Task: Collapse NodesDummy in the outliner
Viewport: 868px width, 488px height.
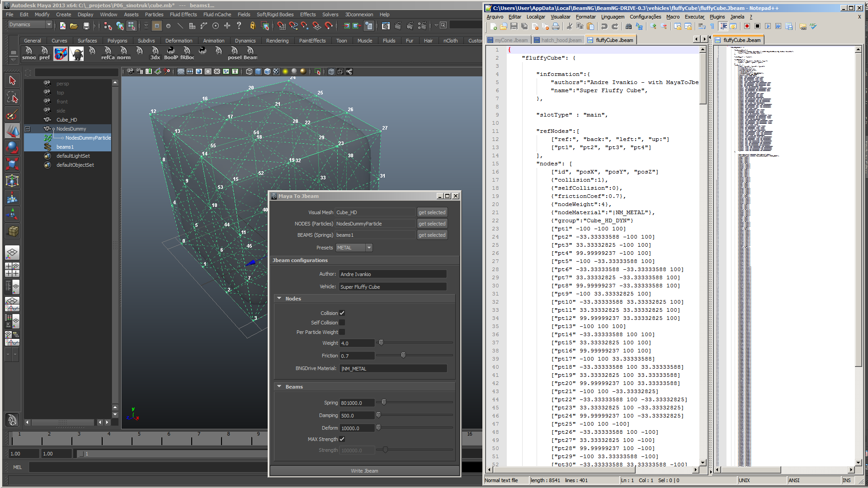Action: point(27,129)
